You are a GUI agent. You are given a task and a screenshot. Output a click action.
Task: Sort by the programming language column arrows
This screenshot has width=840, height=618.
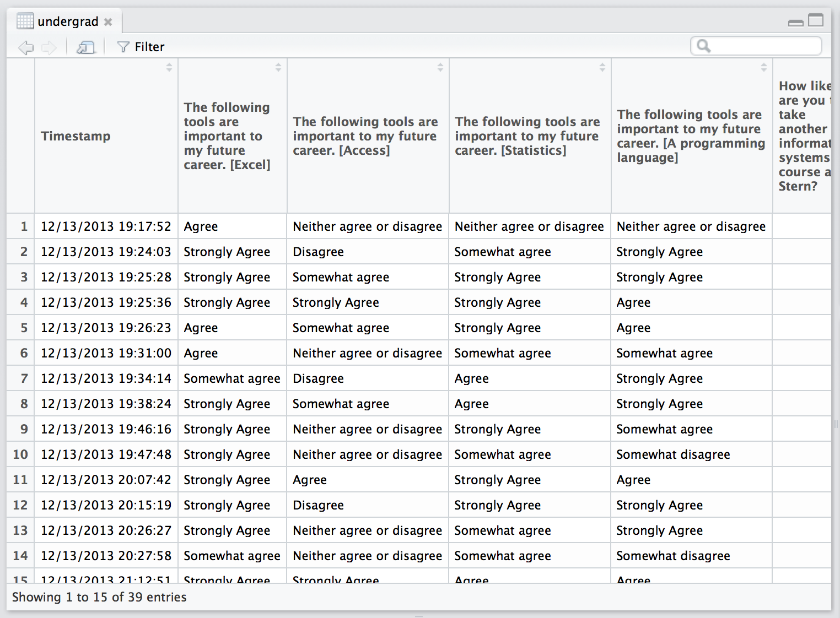click(764, 67)
